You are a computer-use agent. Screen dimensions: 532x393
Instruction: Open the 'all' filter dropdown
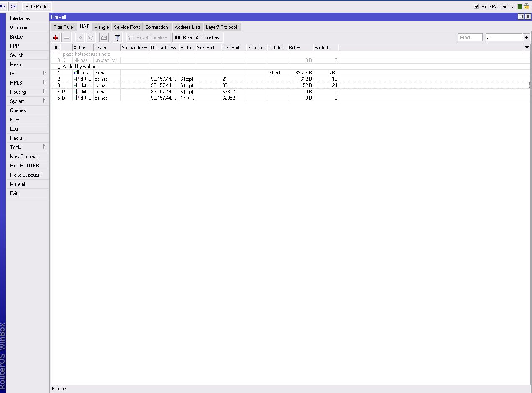(526, 37)
